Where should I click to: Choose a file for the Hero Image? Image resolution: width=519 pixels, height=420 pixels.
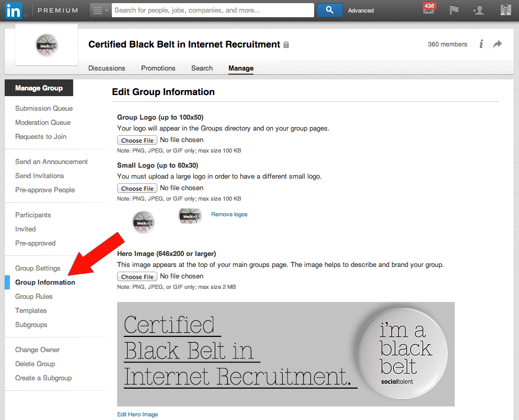(137, 276)
